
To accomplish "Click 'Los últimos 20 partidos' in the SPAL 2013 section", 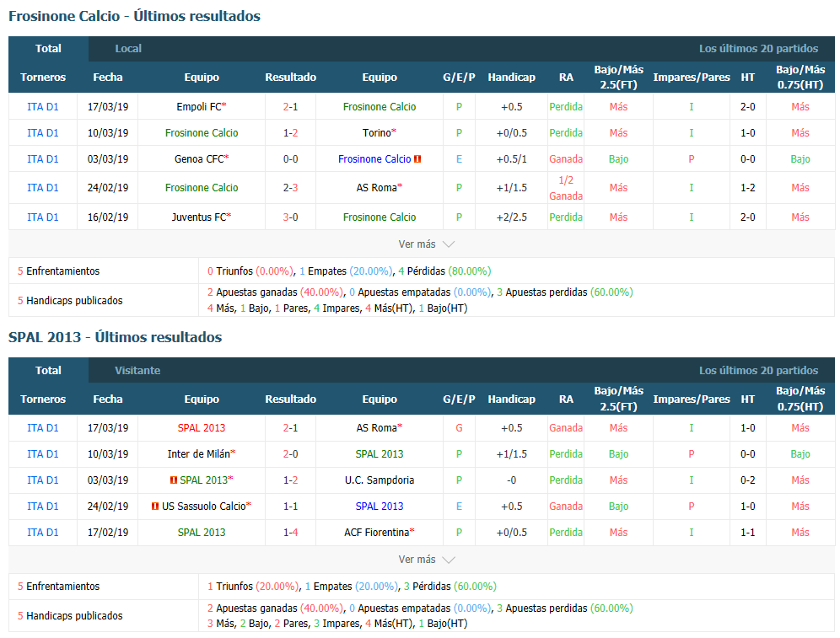I will click(758, 370).
